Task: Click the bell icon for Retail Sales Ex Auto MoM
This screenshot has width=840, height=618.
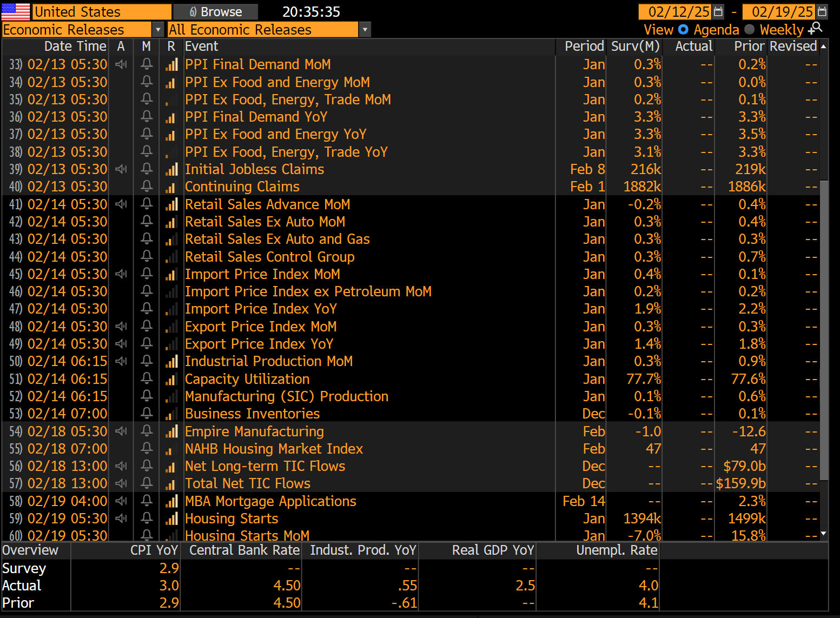Action: (147, 222)
